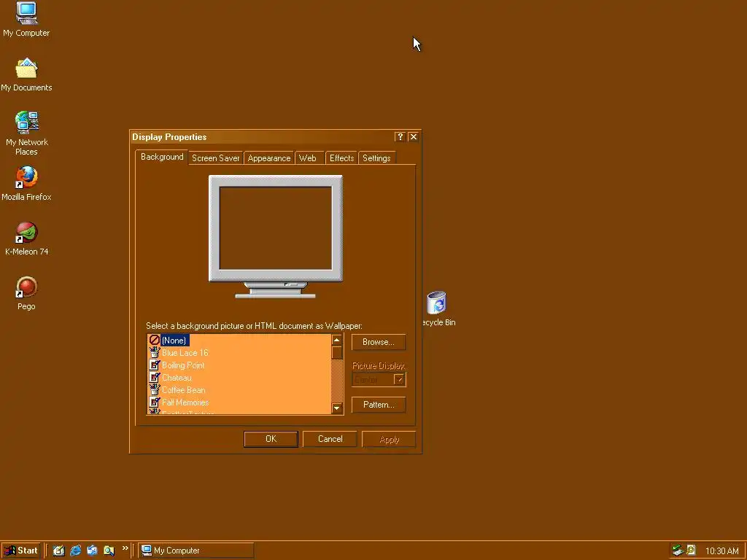The height and width of the screenshot is (560, 747).
Task: Click the monitor preview image
Action: pyautogui.click(x=275, y=236)
